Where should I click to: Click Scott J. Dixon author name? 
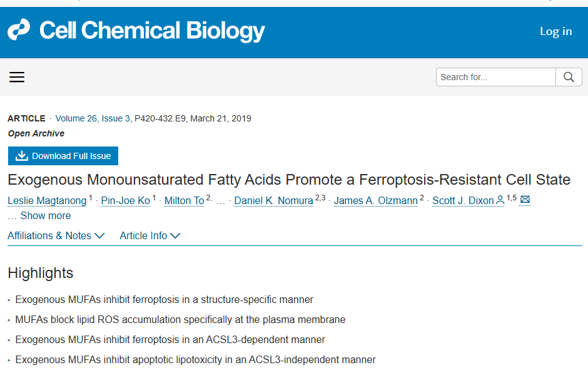pos(463,200)
